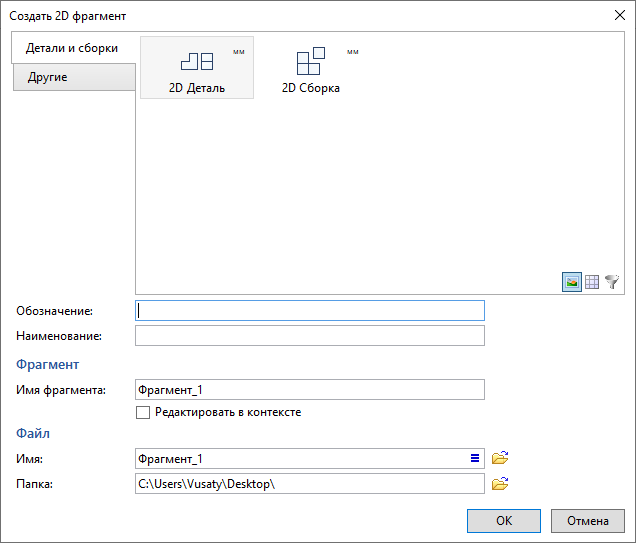Screen dimensions: 636x543
Task: Open the Детали и сборки tab
Action: (x=72, y=48)
